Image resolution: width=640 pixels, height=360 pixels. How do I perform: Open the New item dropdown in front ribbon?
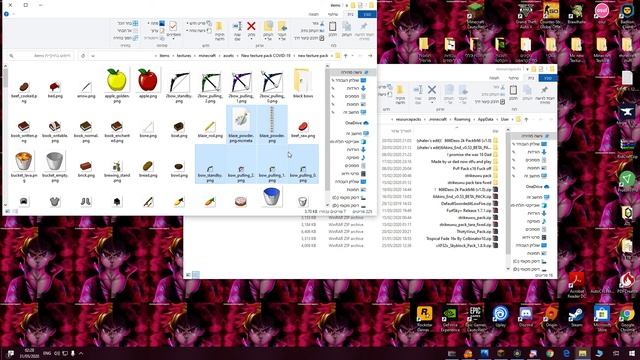(199, 23)
